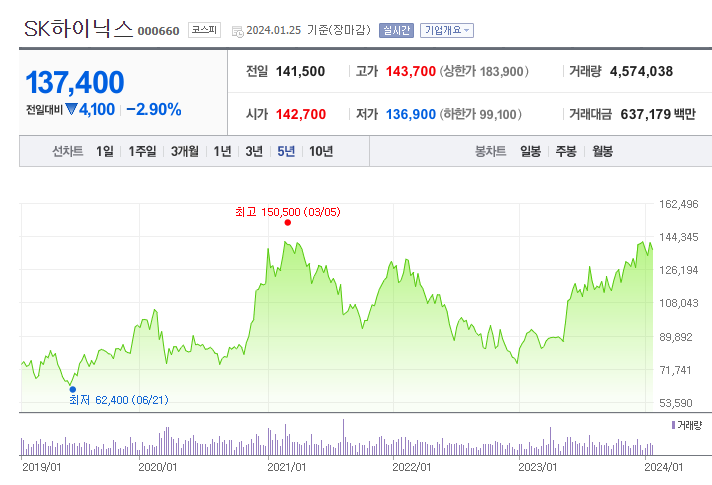Click the change rate -2.90%
The height and width of the screenshot is (485, 712).
click(154, 109)
